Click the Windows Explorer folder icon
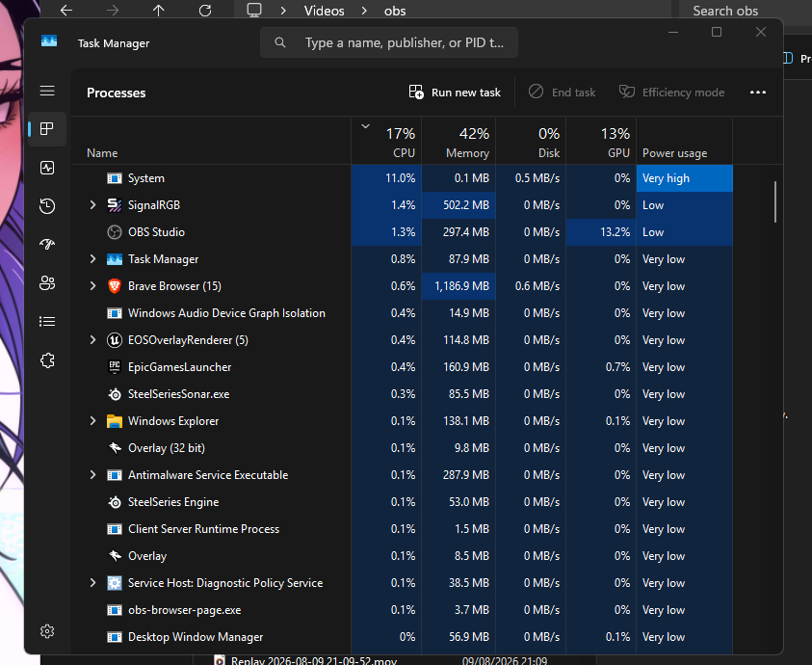 point(115,421)
